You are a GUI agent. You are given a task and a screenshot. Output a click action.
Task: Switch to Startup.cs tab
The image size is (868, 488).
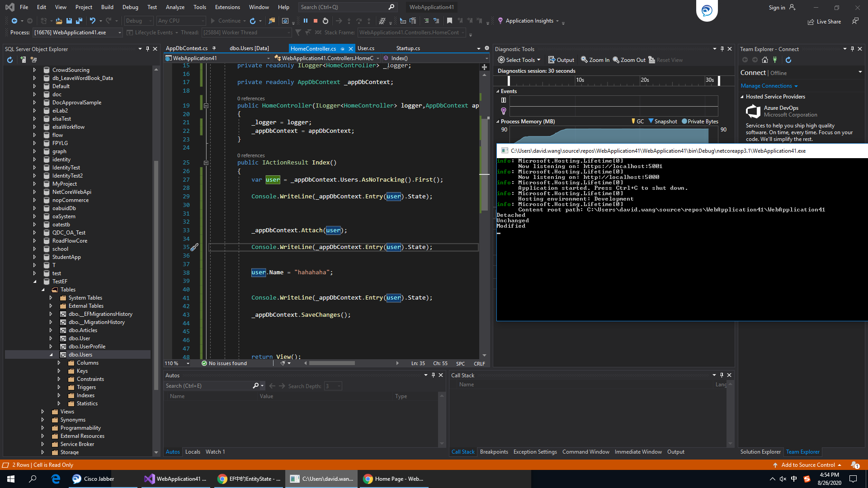coord(408,48)
